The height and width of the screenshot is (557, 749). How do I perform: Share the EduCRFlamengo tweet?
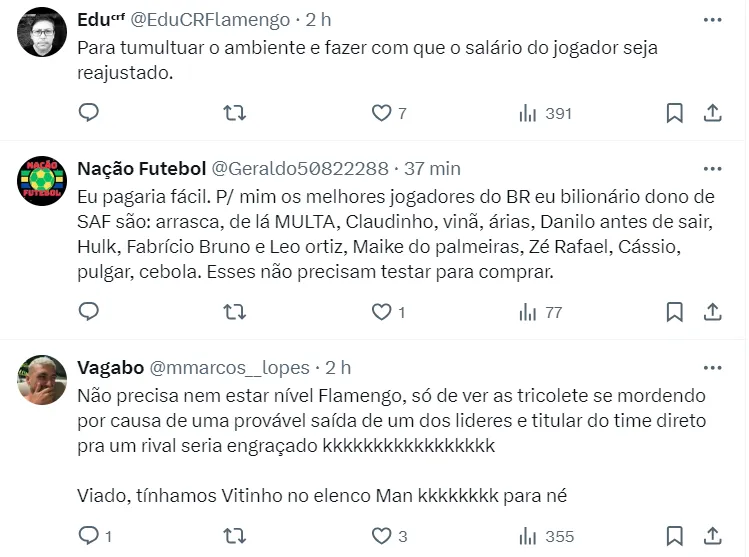(x=713, y=113)
